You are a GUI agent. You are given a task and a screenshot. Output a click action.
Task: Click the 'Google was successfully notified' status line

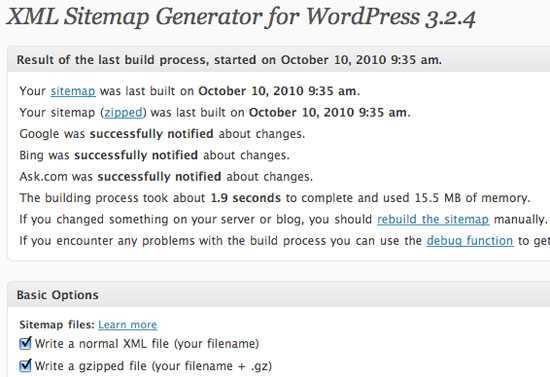tap(162, 134)
